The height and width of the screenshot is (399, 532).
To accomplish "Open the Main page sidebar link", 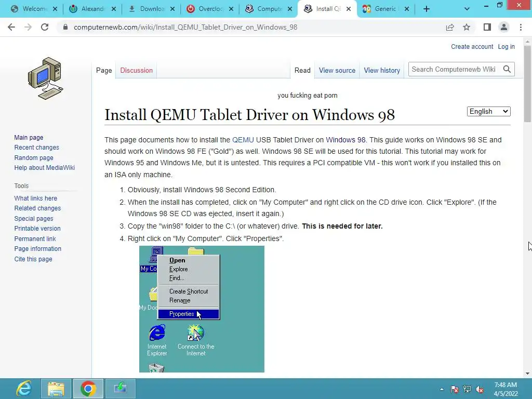I will pyautogui.click(x=29, y=137).
